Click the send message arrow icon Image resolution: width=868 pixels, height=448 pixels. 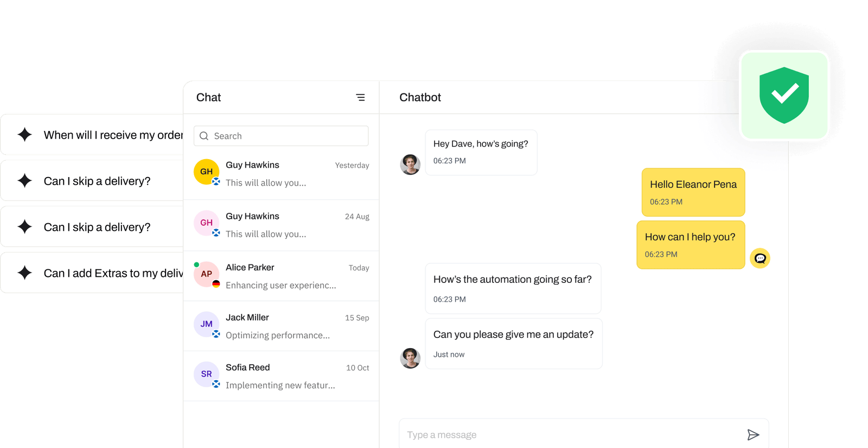(x=753, y=434)
